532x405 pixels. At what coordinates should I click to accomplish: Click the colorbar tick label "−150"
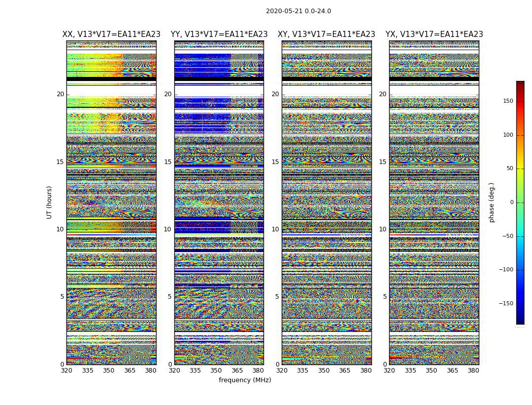click(x=506, y=304)
